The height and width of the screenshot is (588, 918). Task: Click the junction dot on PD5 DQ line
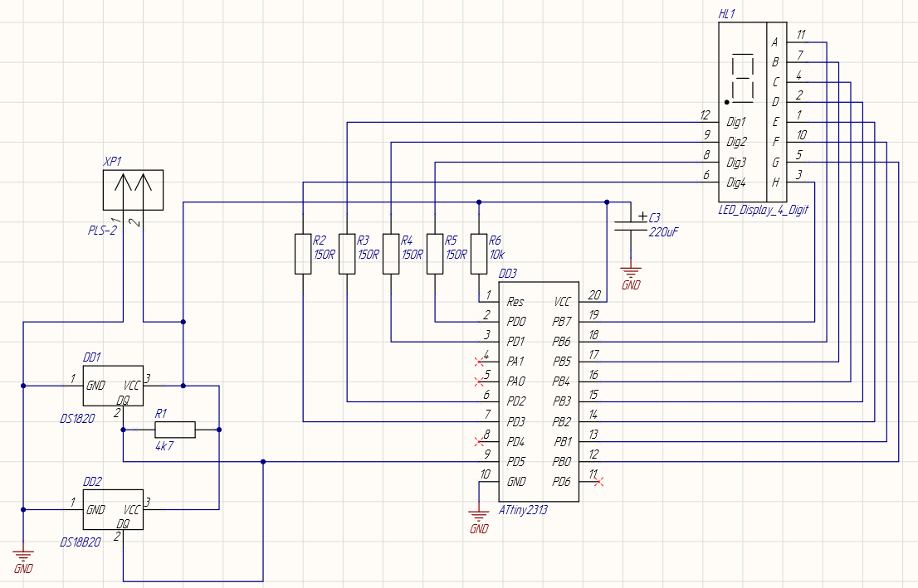263,462
